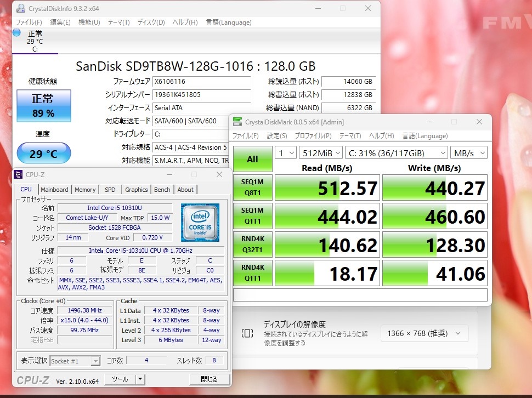The width and height of the screenshot is (532, 398).
Task: Click the firmware field X6106116
Action: (201, 82)
